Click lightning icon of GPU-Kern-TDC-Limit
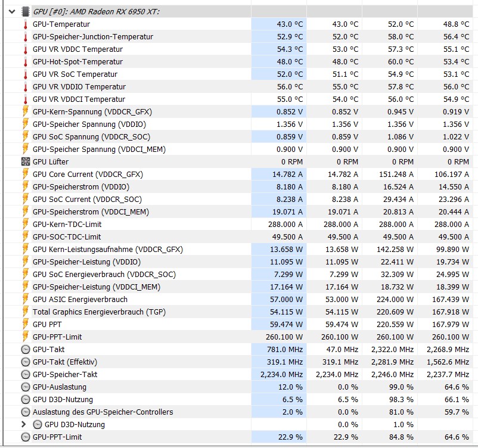Viewport: 478px width, 448px height. click(26, 224)
